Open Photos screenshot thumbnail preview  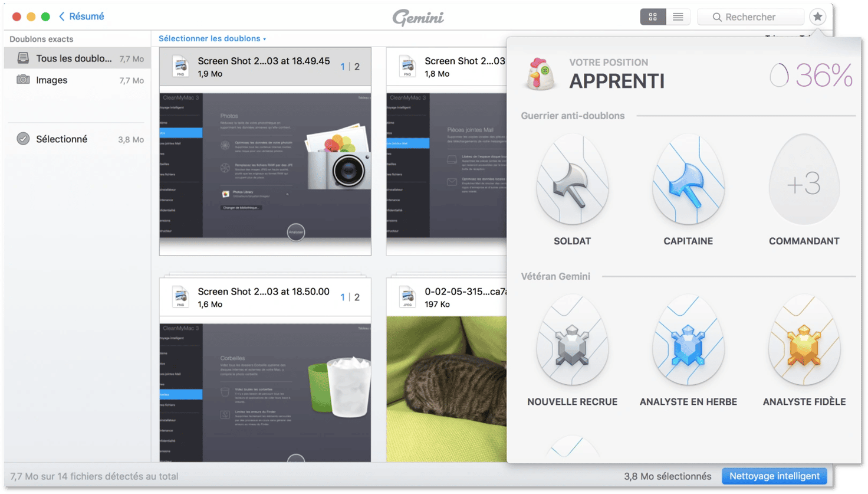(x=265, y=166)
